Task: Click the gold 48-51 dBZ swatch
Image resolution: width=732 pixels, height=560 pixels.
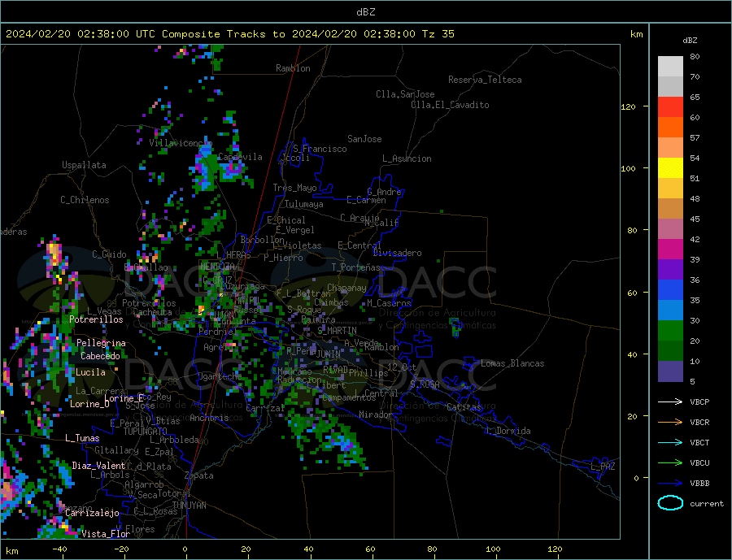Action: pyautogui.click(x=670, y=188)
